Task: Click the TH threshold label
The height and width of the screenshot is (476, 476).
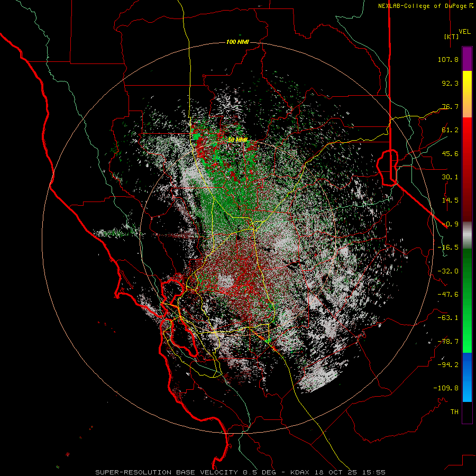Action: click(454, 412)
